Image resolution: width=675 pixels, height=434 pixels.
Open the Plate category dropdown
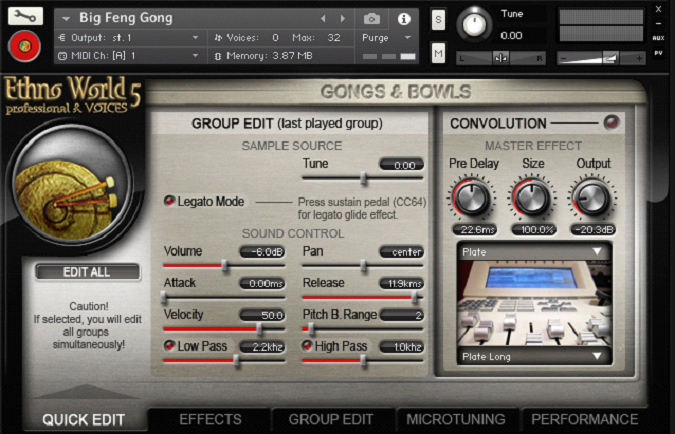[x=534, y=252]
